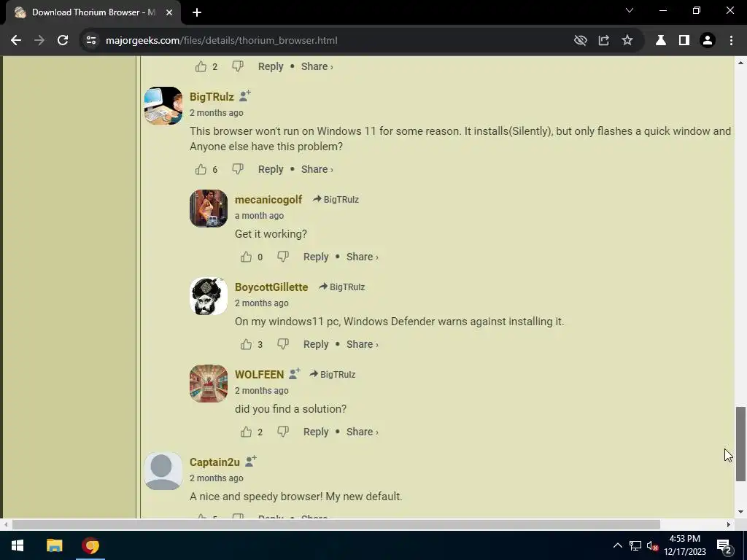Open Windows Start menu
The width and height of the screenshot is (747, 560).
(x=18, y=545)
